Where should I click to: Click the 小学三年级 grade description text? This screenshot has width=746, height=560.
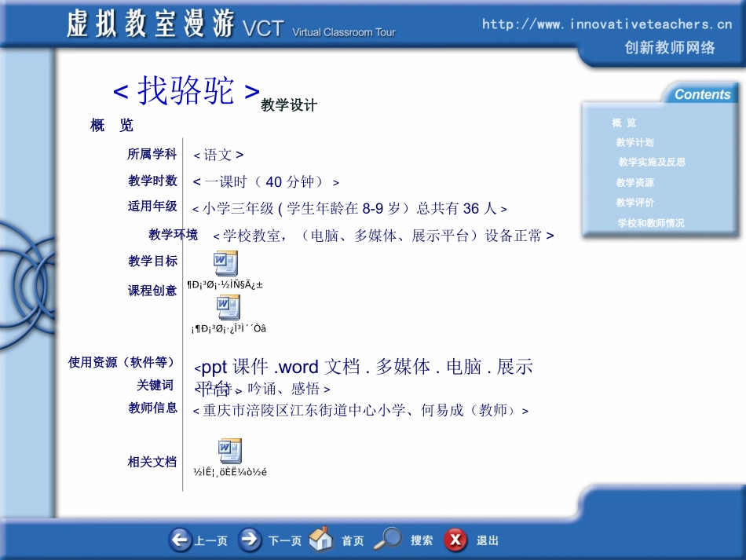349,209
